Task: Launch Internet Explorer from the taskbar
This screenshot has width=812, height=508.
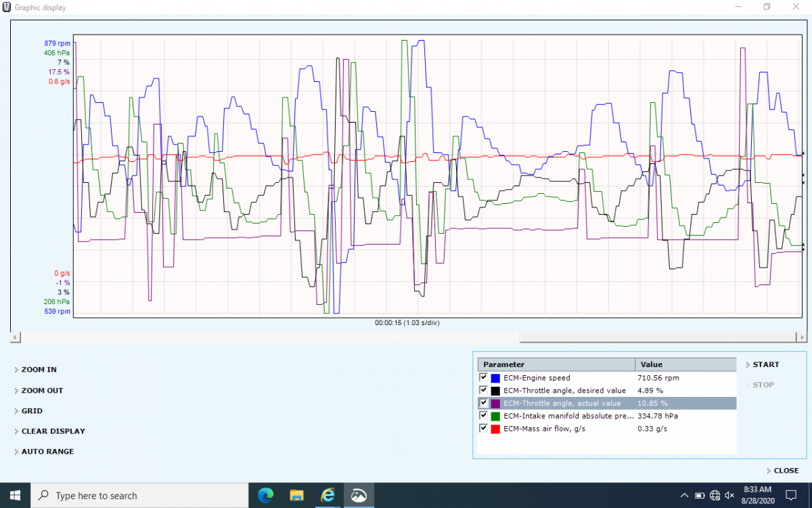Action: click(328, 495)
